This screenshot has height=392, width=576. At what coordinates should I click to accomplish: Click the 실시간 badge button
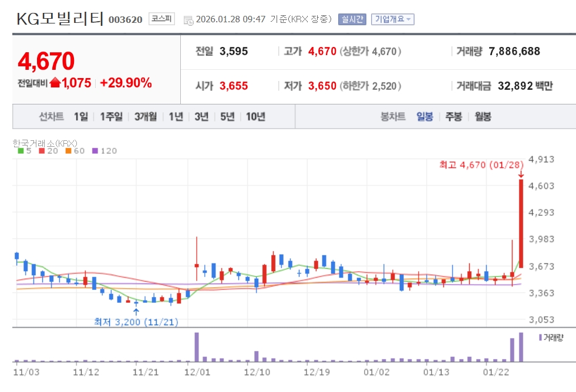[352, 19]
